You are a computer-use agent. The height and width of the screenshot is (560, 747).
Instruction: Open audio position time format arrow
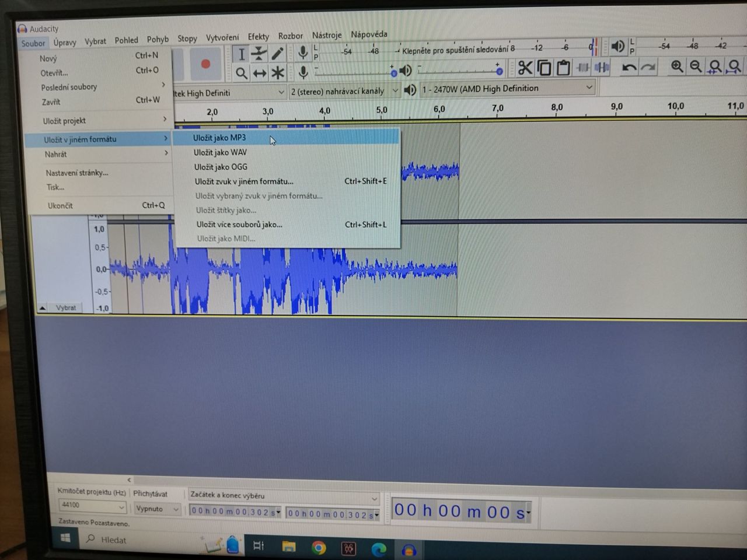(x=528, y=513)
